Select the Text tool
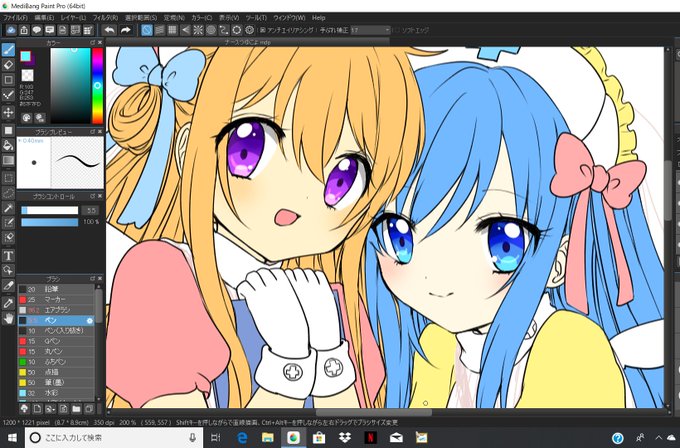The height and width of the screenshot is (448, 680). click(8, 255)
